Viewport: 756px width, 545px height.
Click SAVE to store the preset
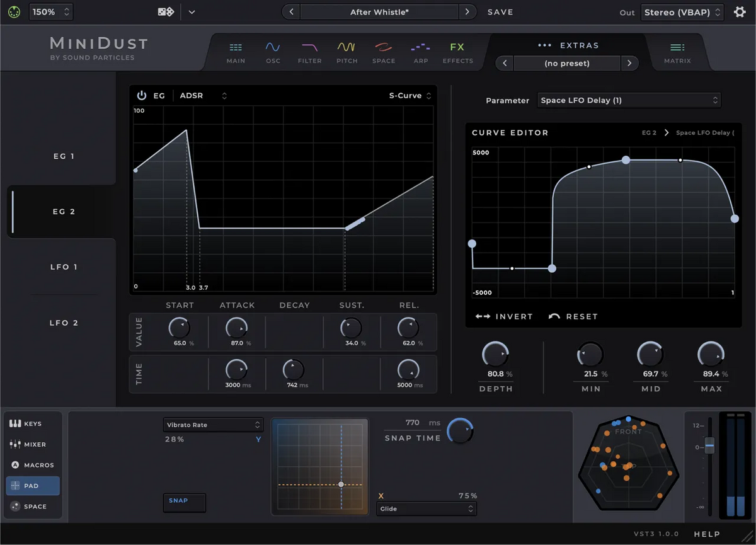point(500,11)
